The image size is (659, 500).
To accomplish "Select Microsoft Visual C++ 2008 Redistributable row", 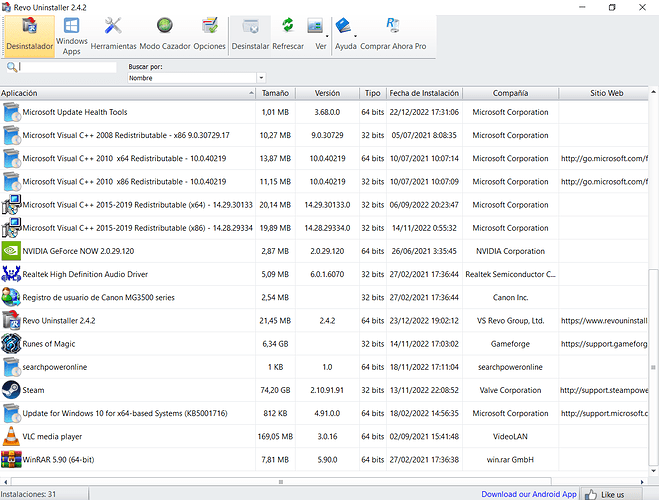I will [324, 135].
